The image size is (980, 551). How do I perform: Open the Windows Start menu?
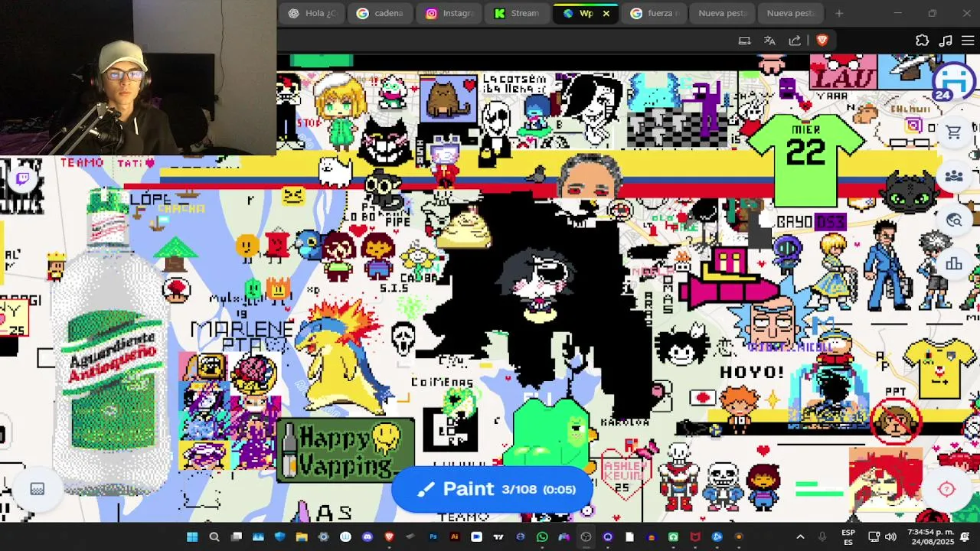(x=192, y=536)
